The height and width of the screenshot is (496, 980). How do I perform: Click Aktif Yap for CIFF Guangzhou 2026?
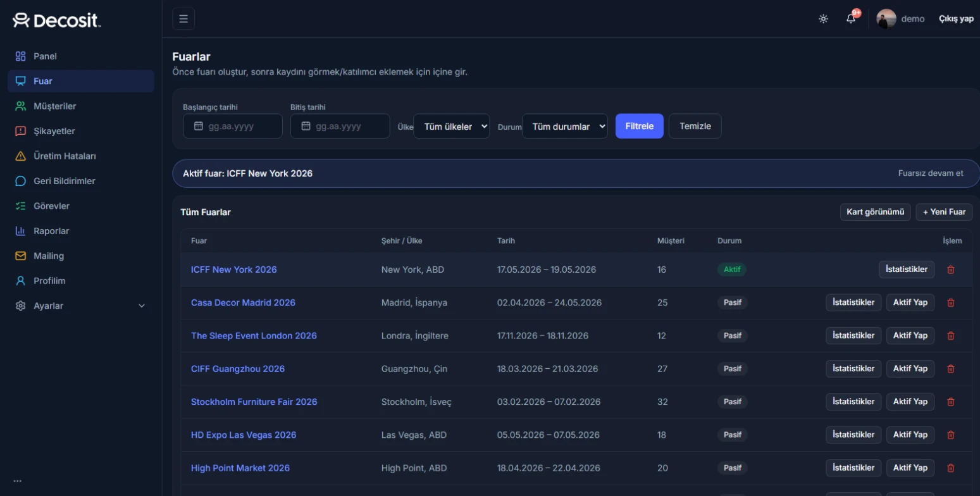pyautogui.click(x=910, y=369)
